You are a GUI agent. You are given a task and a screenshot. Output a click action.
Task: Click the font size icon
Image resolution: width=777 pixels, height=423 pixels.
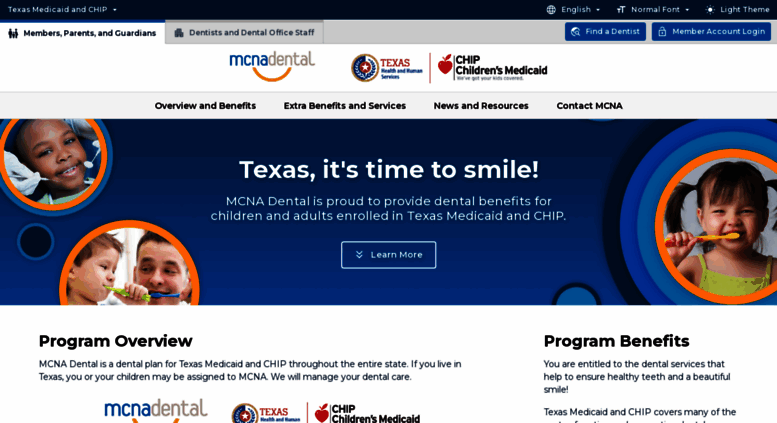[620, 9]
